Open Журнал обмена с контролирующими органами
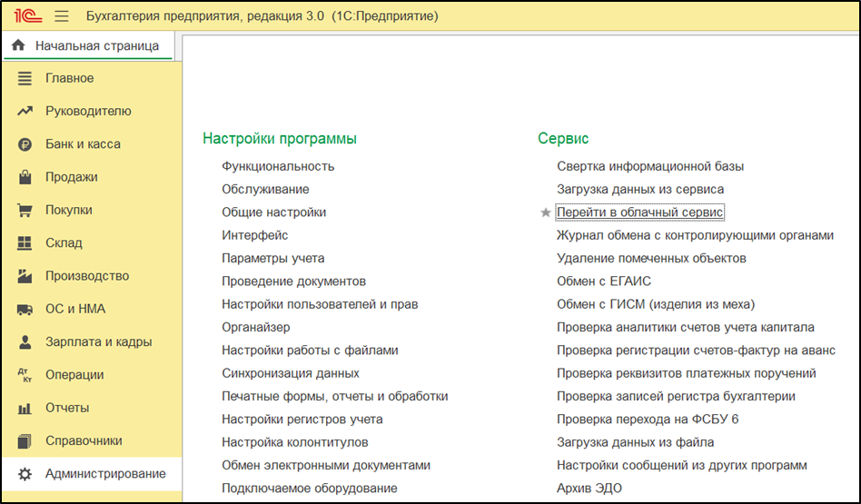Image resolution: width=861 pixels, height=504 pixels. pos(695,235)
